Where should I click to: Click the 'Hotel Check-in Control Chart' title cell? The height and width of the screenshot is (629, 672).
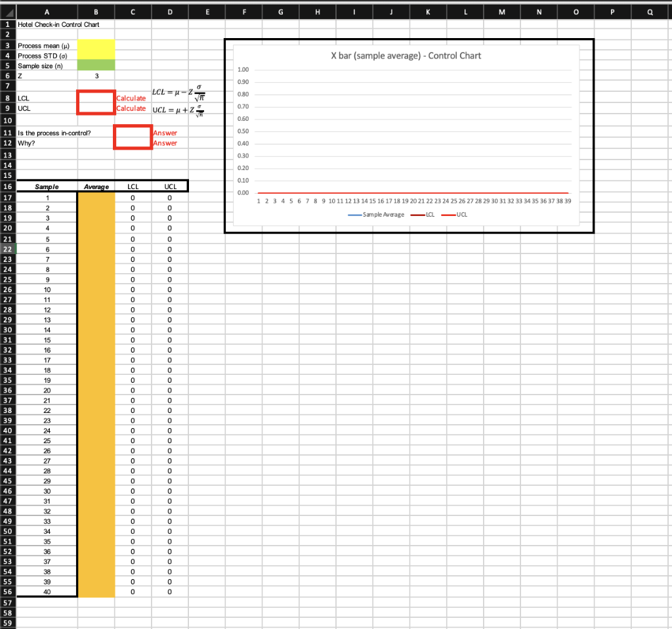pyautogui.click(x=58, y=24)
